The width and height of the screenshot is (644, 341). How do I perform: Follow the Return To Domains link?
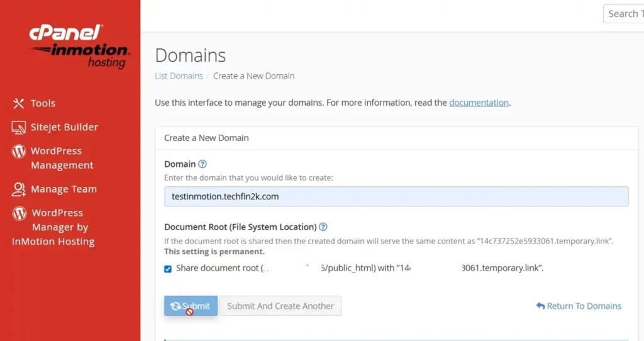(x=579, y=306)
